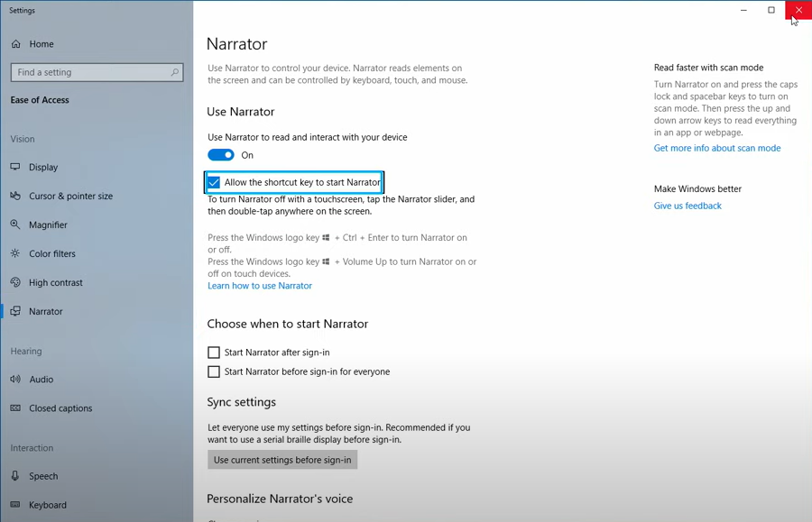Click Use current settings before sign-in
The height and width of the screenshot is (522, 812).
coord(282,460)
